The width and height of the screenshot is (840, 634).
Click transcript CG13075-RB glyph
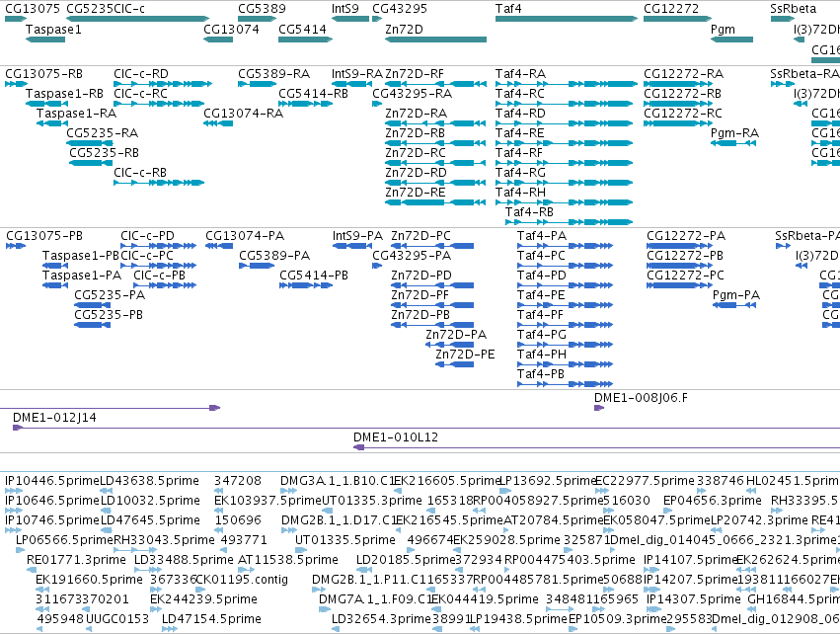tap(16, 84)
